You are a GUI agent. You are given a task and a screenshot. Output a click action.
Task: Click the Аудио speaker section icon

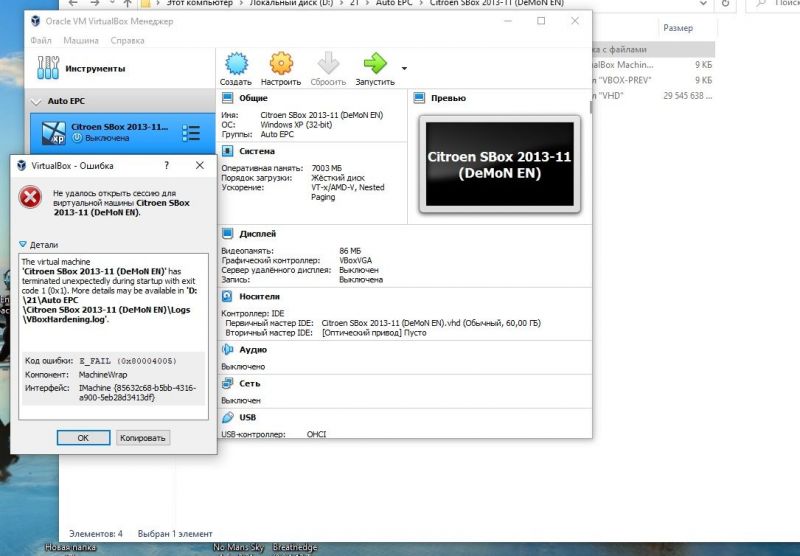click(228, 349)
